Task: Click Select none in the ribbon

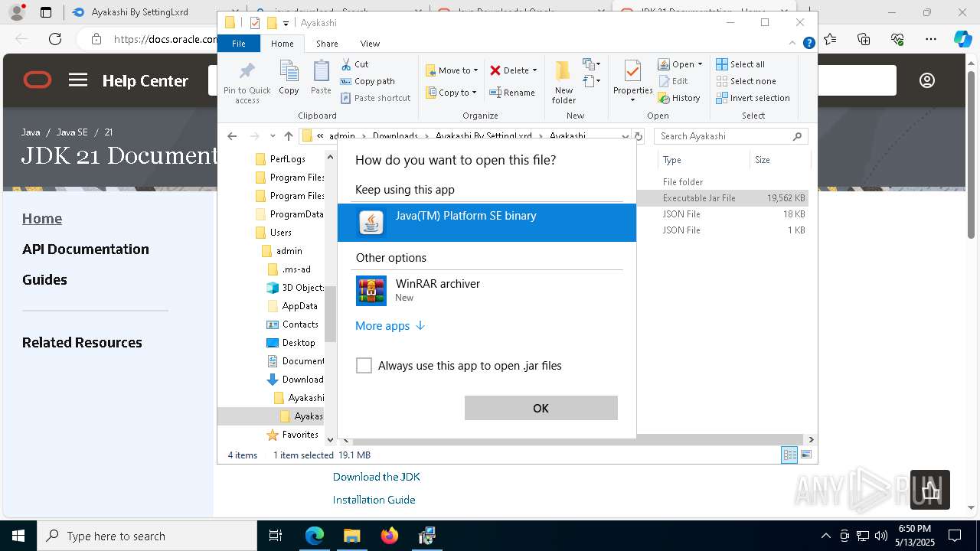Action: click(746, 81)
